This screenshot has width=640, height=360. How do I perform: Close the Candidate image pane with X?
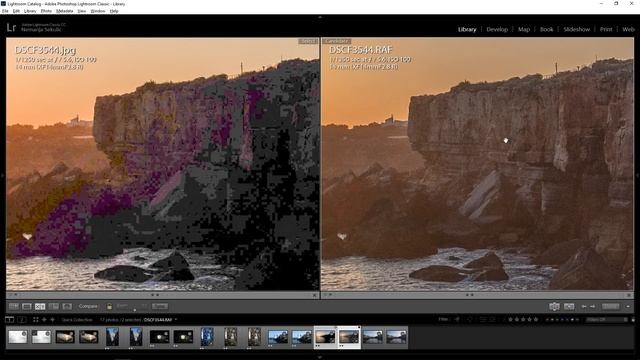point(629,295)
